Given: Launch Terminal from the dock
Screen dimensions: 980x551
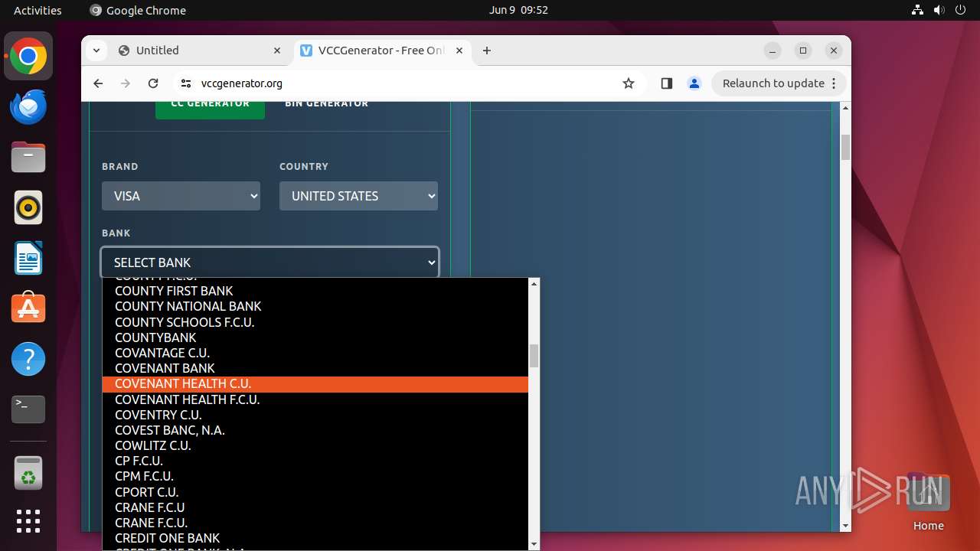Looking at the screenshot, I should tap(28, 409).
